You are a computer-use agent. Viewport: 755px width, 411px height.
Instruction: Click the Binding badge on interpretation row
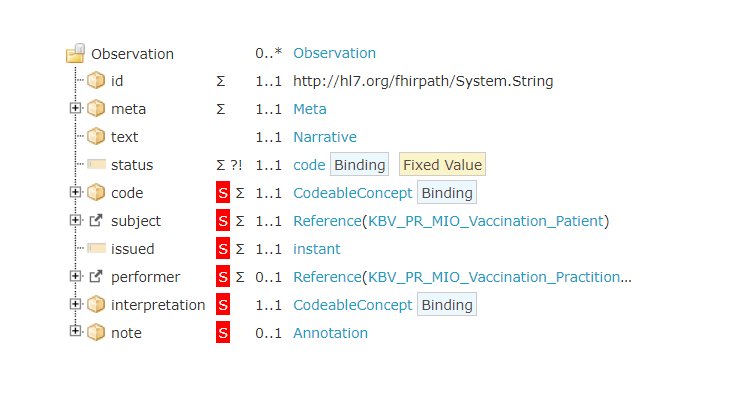446,305
